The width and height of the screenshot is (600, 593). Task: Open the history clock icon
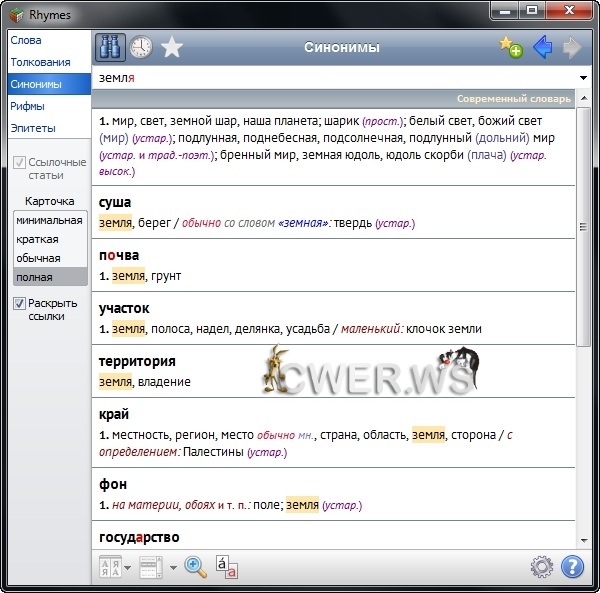point(141,48)
